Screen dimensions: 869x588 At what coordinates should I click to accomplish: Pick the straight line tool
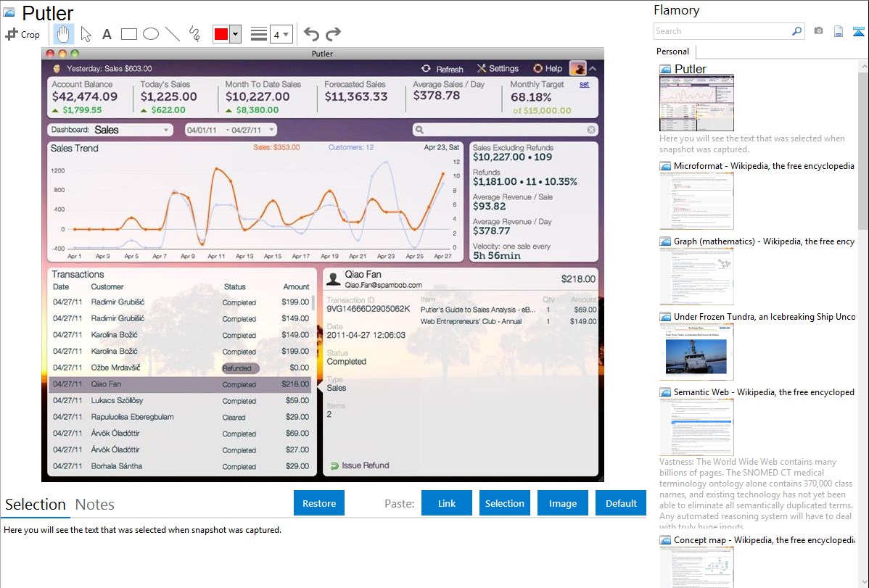point(173,34)
